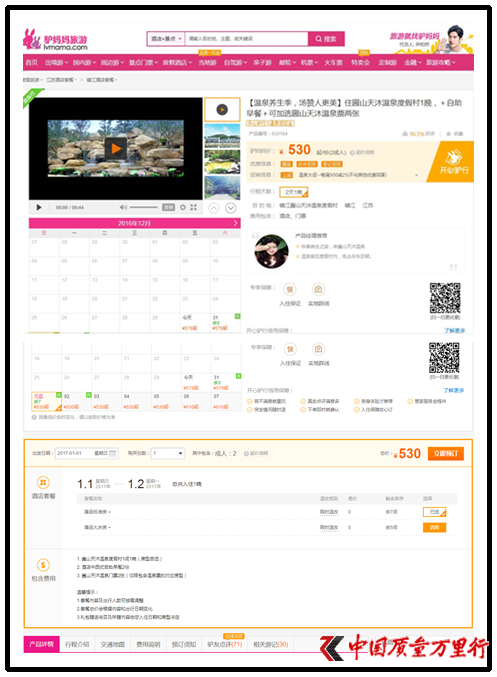Open the purchase quantity dropdown

point(168,453)
